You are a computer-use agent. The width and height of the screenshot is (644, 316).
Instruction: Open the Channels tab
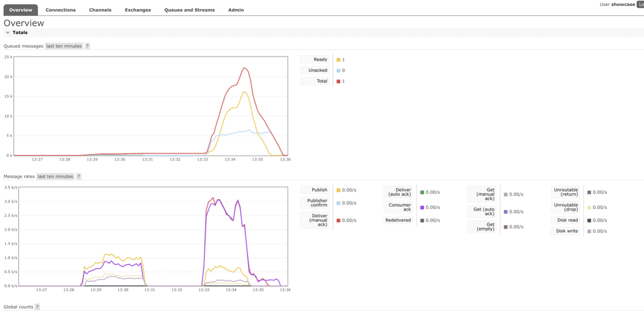click(x=100, y=10)
